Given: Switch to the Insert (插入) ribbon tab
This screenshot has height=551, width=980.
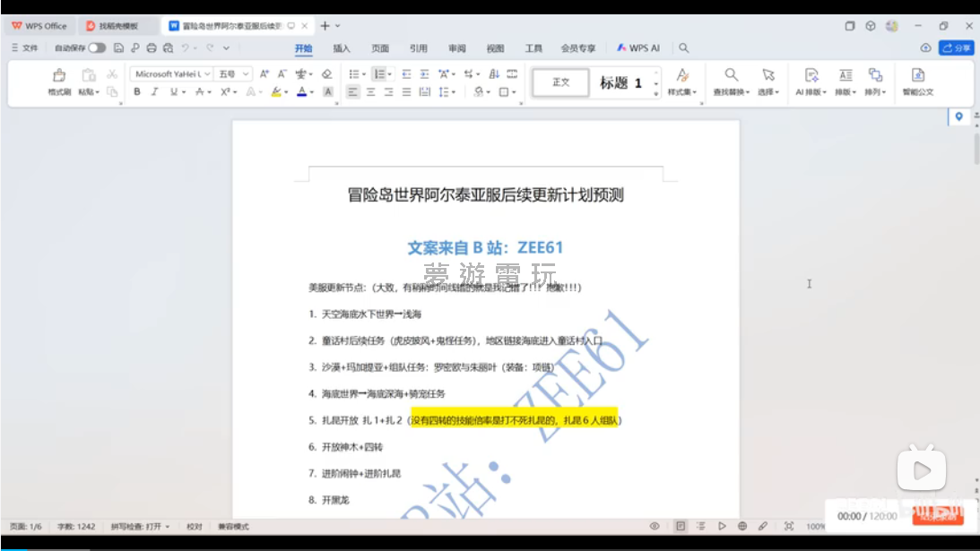Looking at the screenshot, I should [342, 48].
